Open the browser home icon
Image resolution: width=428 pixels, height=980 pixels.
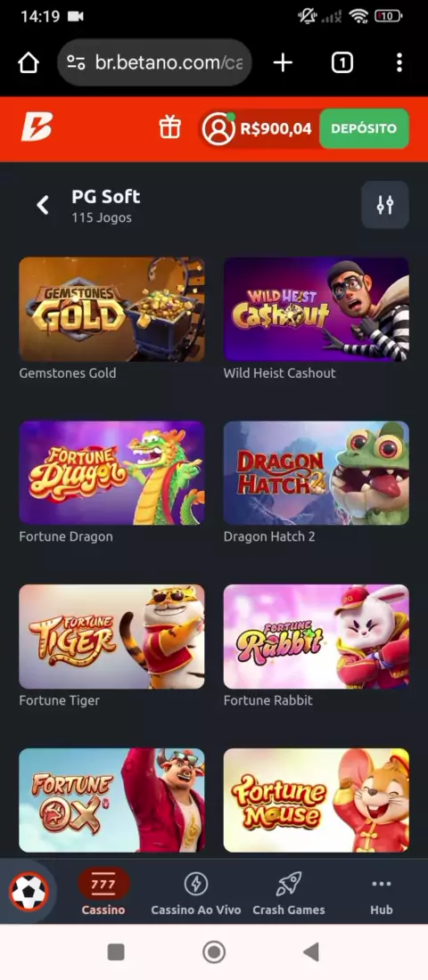29,62
